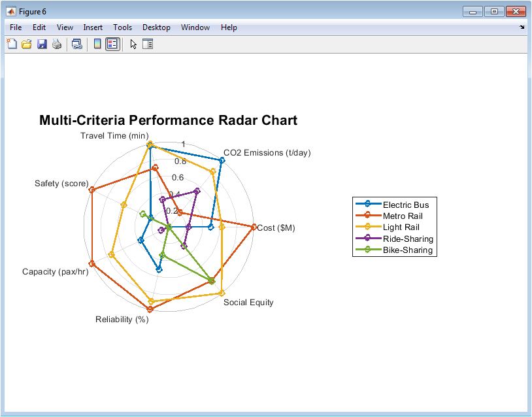The image size is (532, 417).
Task: Click the Metro Rail marker on the Cost axis
Action: click(x=254, y=227)
